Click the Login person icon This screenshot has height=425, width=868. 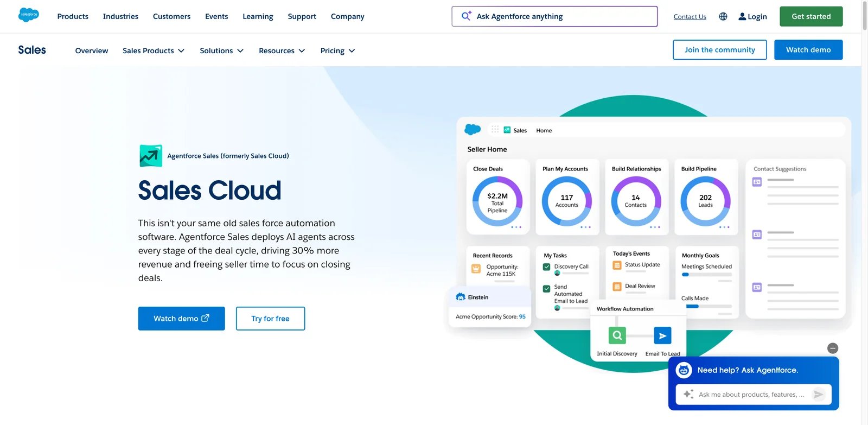742,16
